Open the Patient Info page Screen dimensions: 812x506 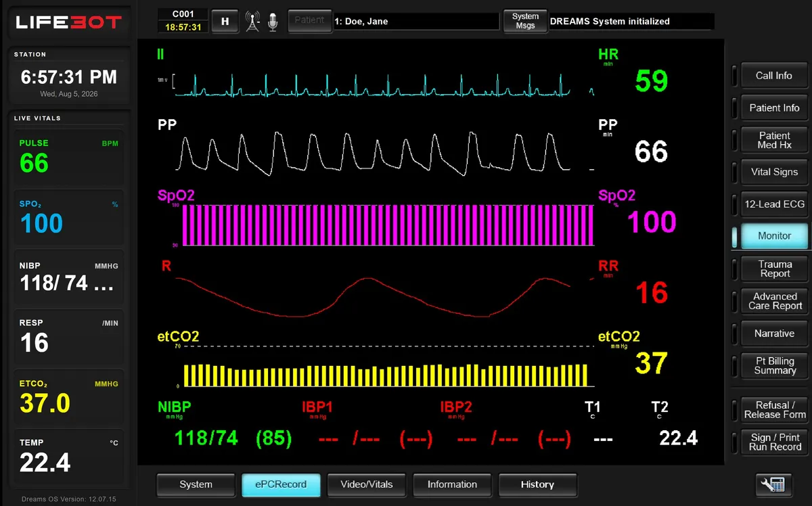tap(774, 108)
